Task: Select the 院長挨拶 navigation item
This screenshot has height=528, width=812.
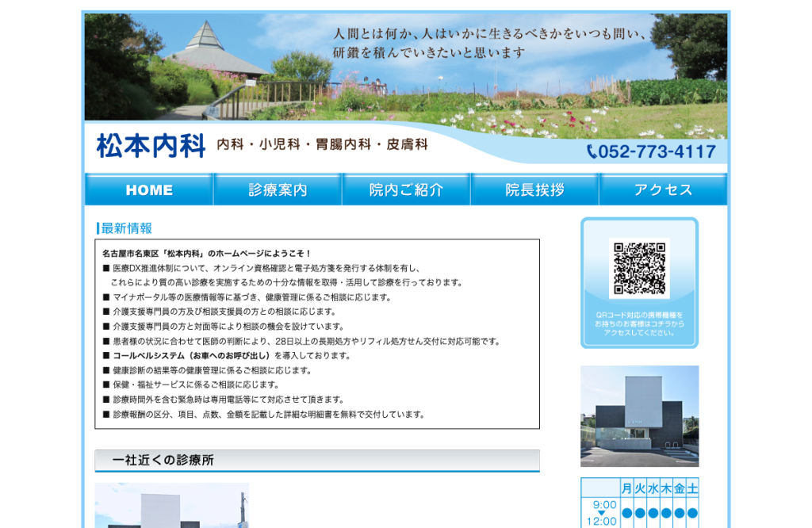Action: coord(534,189)
